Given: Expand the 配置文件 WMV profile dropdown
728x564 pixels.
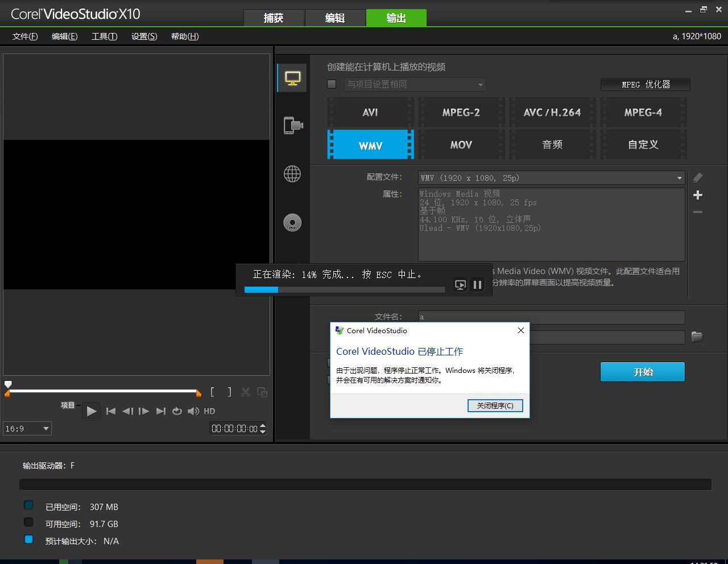Looking at the screenshot, I should tap(552, 178).
